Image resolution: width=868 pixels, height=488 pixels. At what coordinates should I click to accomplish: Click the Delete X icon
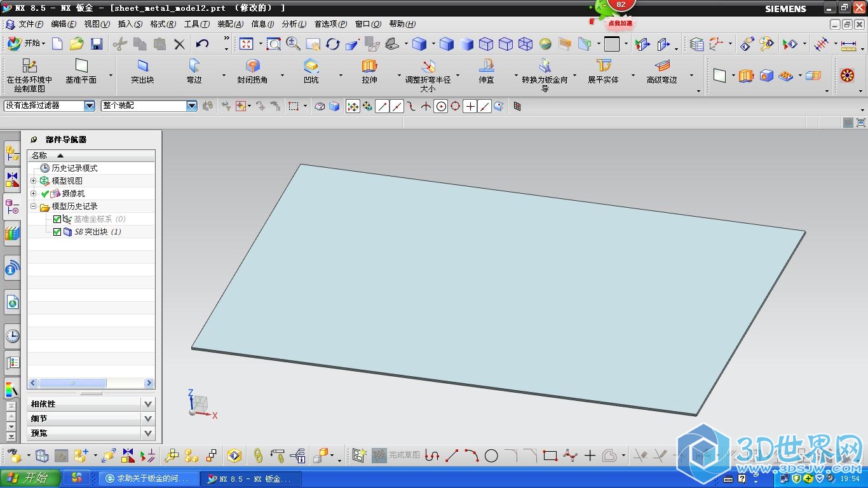(179, 44)
